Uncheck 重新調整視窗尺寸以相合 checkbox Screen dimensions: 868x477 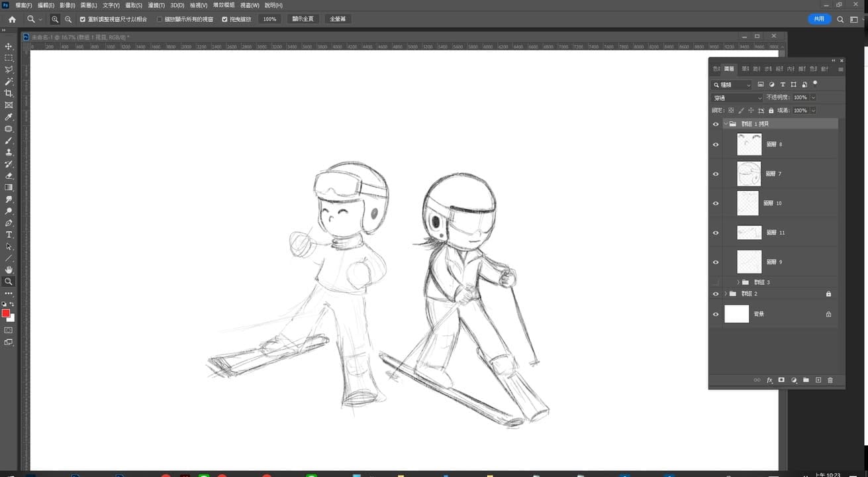click(82, 19)
